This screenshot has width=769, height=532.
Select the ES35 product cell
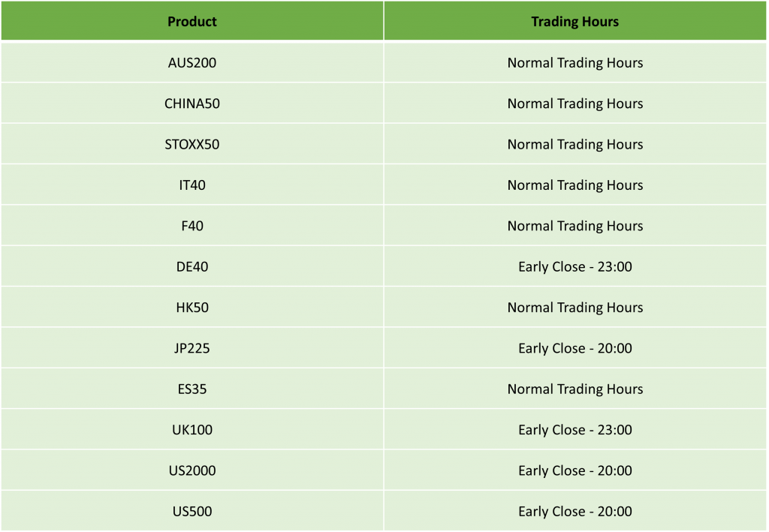[x=192, y=389]
